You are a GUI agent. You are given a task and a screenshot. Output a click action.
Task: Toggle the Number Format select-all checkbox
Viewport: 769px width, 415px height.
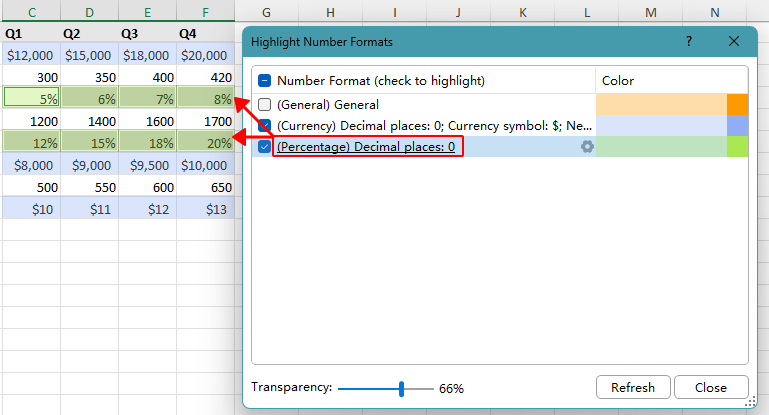click(x=265, y=81)
